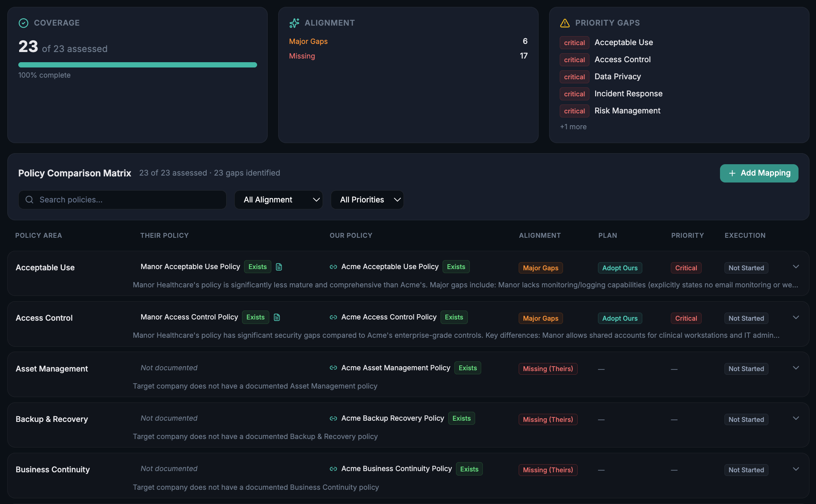Screen dimensions: 816x504
Task: Click the Coverage checkmark circle icon
Action: point(24,23)
